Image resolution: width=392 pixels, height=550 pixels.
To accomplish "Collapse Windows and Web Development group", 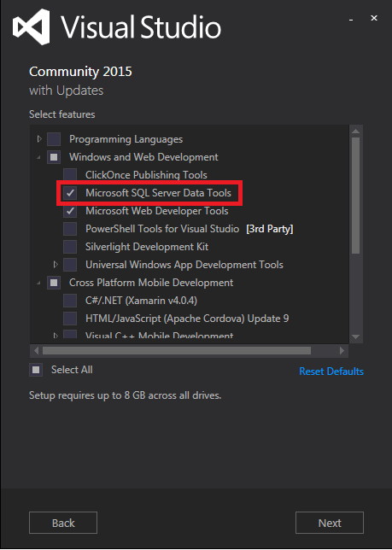I will click(38, 158).
